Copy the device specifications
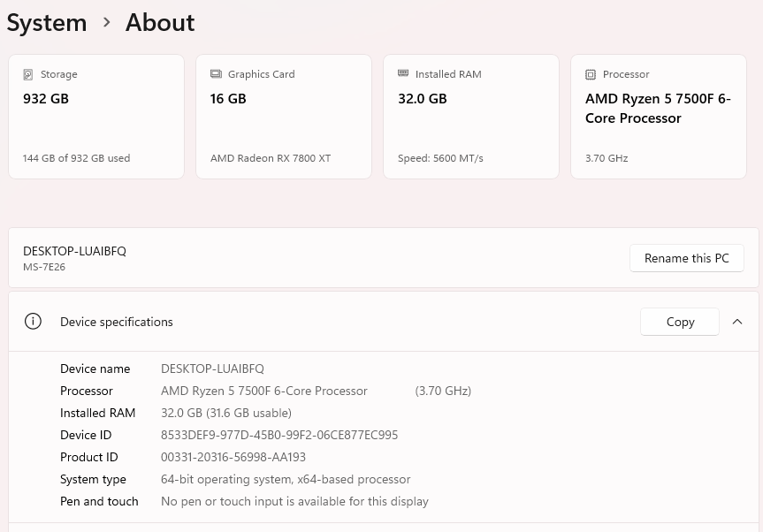Image resolution: width=763 pixels, height=532 pixels. click(679, 322)
